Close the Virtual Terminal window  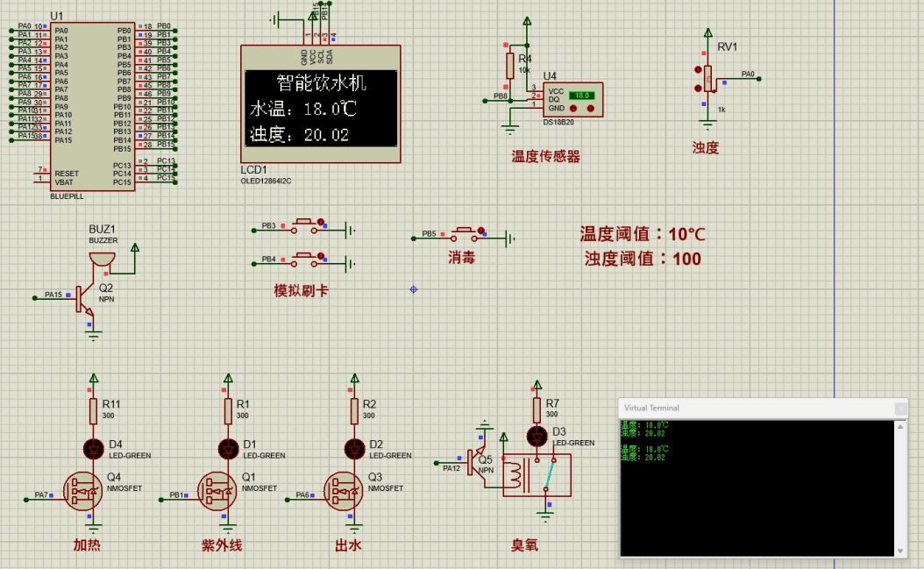tap(900, 408)
